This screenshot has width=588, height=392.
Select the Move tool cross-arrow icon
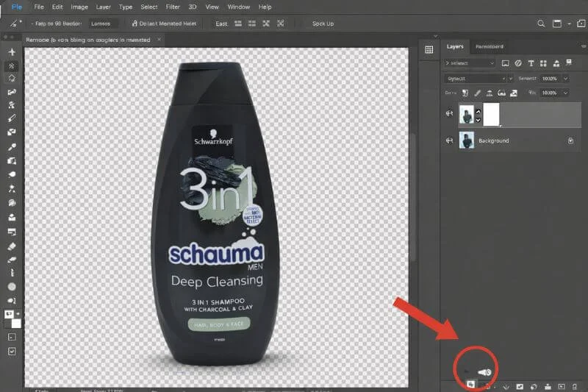(x=12, y=51)
